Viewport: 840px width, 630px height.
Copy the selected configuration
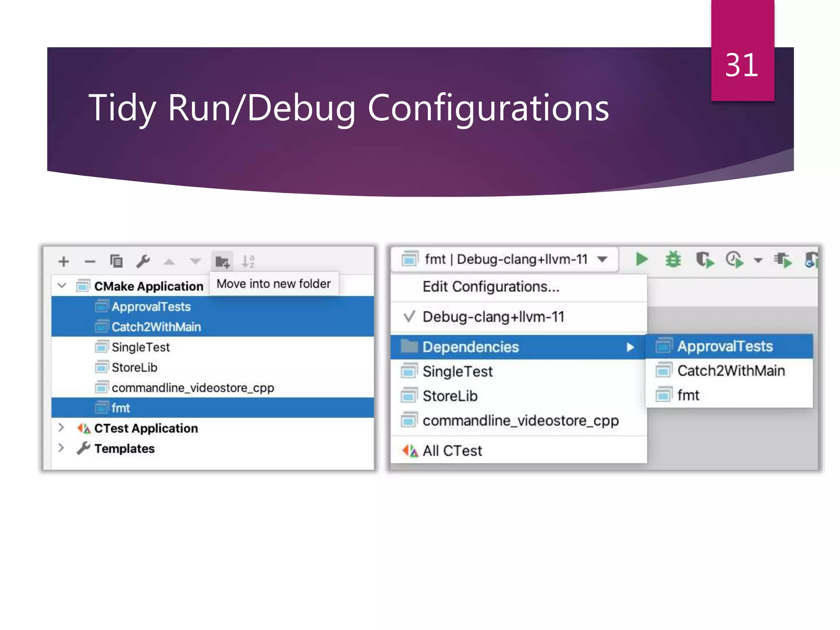tap(116, 261)
